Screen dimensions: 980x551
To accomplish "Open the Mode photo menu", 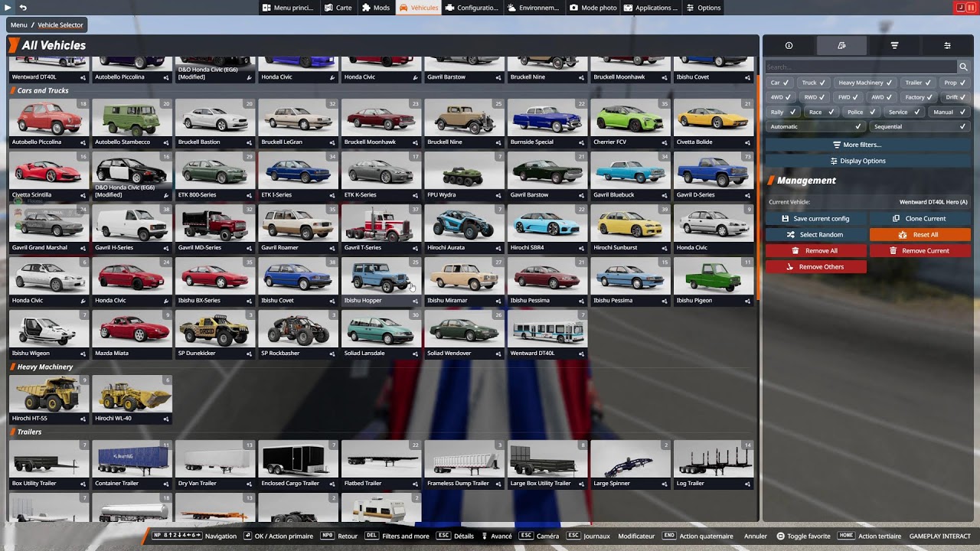I will 593,8.
